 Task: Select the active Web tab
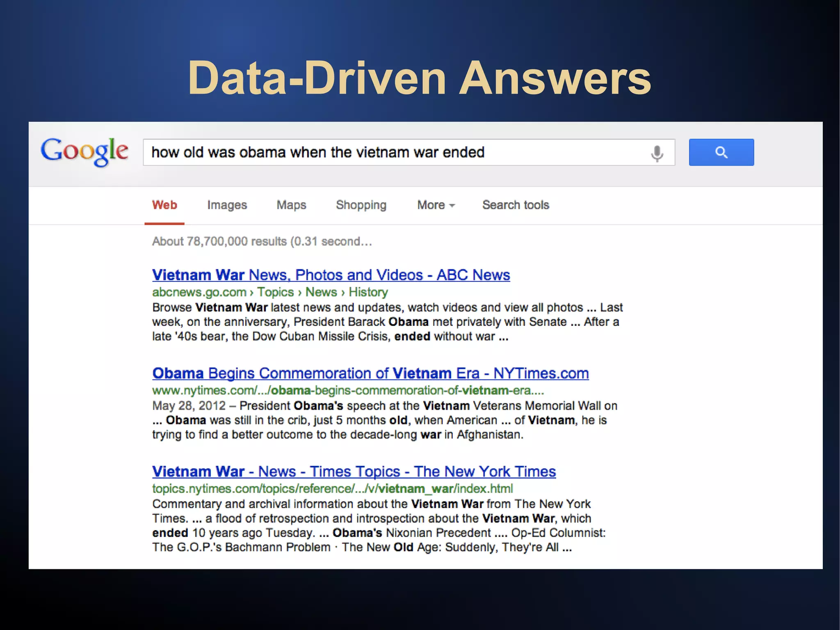pyautogui.click(x=164, y=205)
